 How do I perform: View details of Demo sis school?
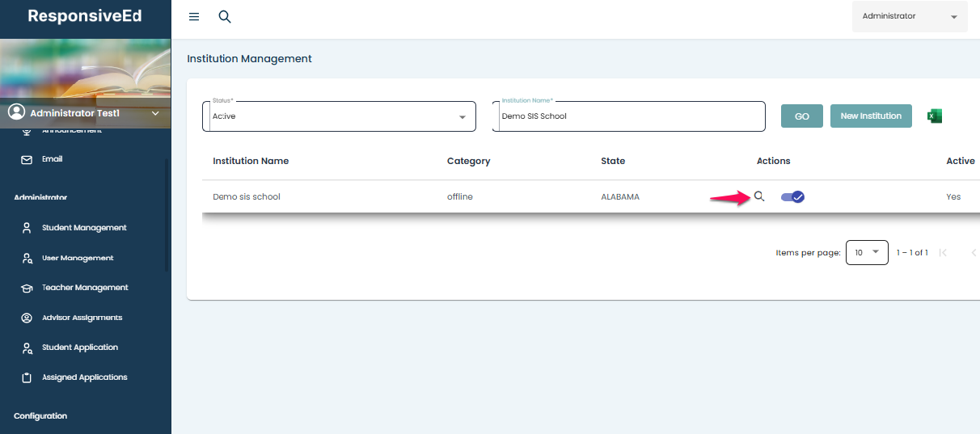pos(759,196)
